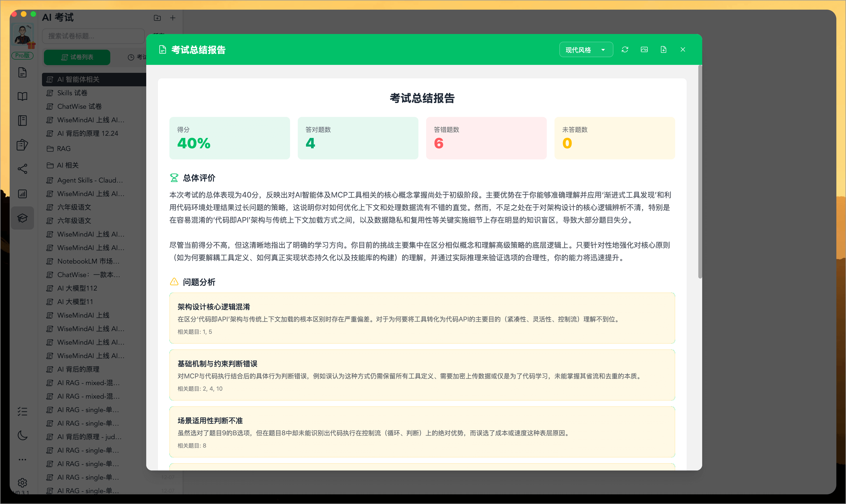Click the refresh icon in report header
The width and height of the screenshot is (846, 504).
(x=625, y=49)
